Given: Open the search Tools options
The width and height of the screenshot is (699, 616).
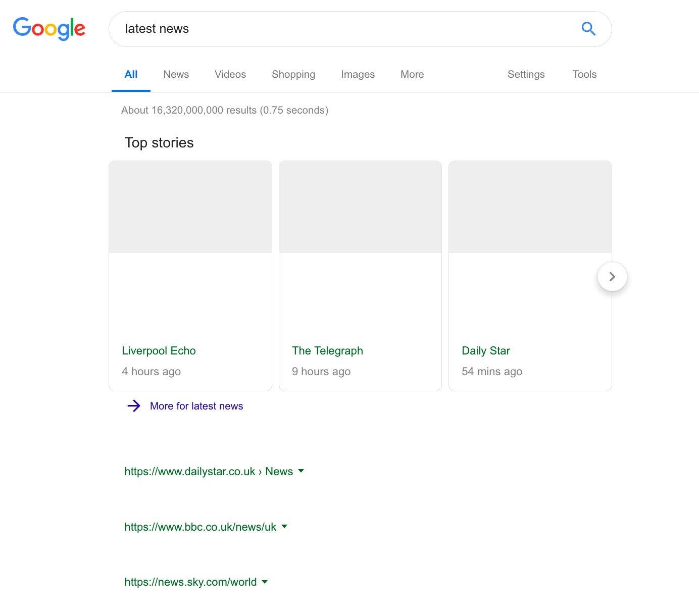Looking at the screenshot, I should point(584,74).
